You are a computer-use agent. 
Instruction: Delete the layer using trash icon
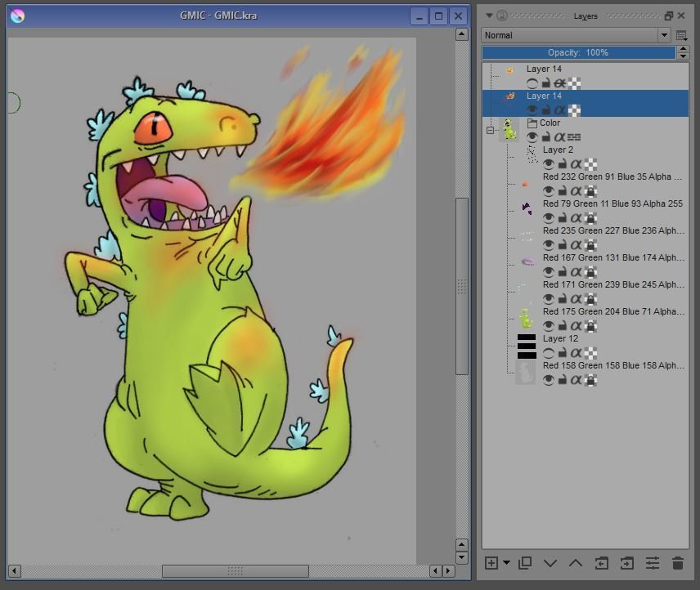(678, 563)
